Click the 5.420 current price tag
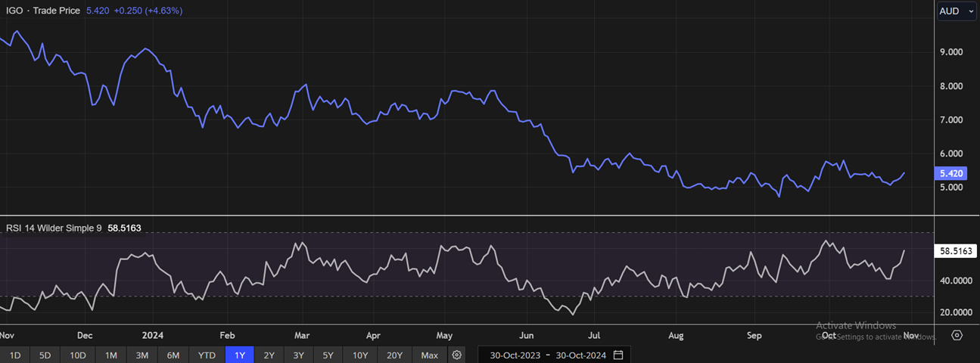This screenshot has height=363, width=980. tap(951, 173)
